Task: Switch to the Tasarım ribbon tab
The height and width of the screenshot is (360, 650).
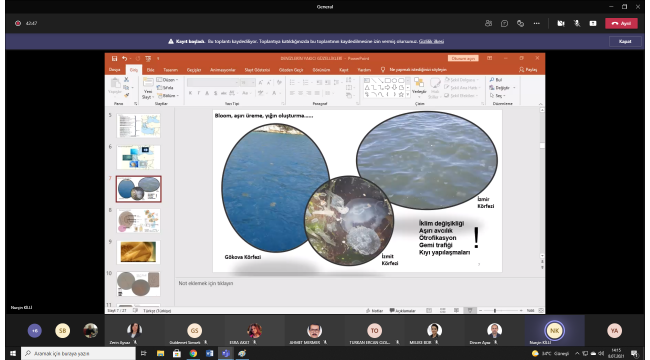Action: coord(170,70)
